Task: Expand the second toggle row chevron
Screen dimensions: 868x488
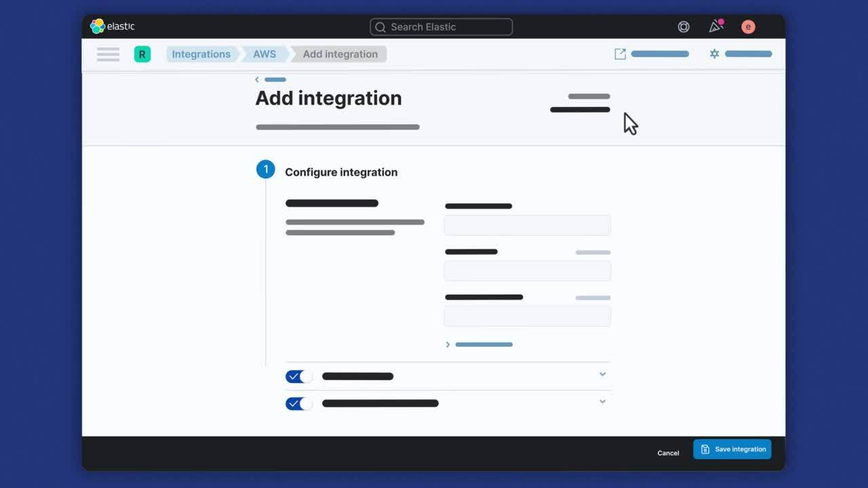Action: [602, 401]
